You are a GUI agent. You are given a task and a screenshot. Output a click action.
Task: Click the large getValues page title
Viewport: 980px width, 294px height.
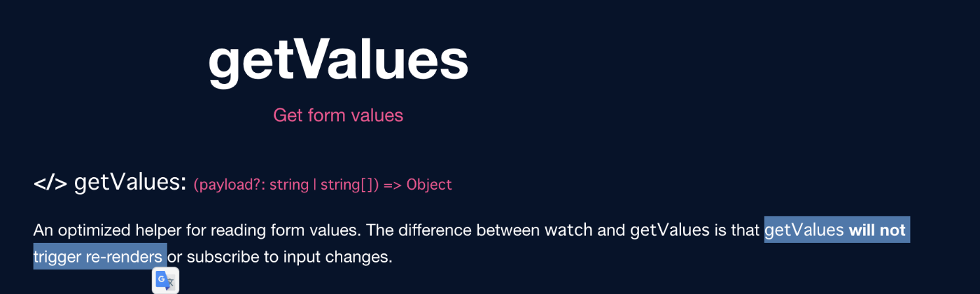tap(338, 61)
